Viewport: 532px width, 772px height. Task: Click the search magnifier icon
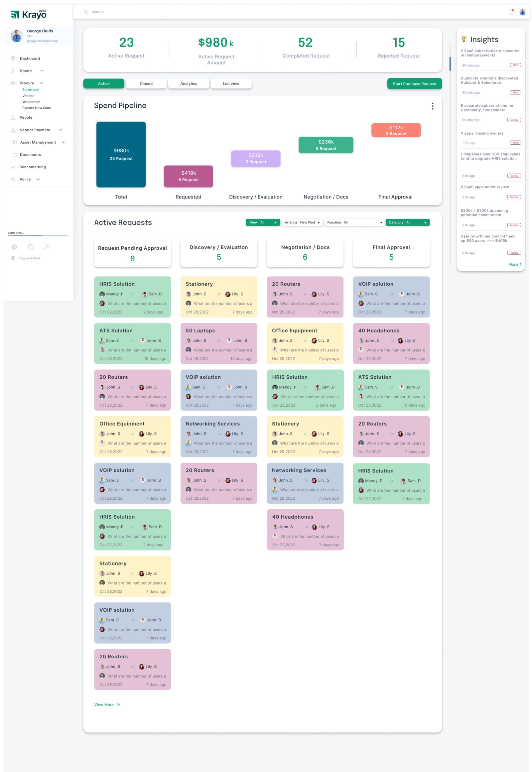point(86,12)
